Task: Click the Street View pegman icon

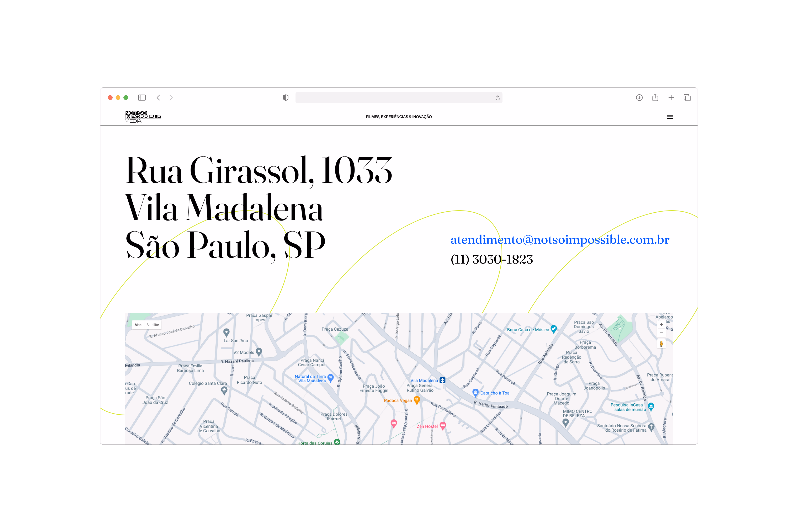Action: 661,344
